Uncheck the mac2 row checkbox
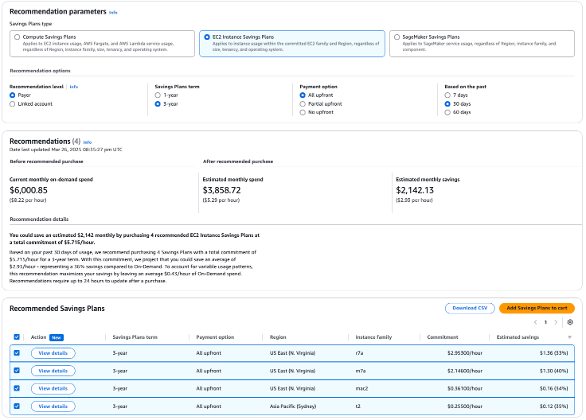 point(17,388)
